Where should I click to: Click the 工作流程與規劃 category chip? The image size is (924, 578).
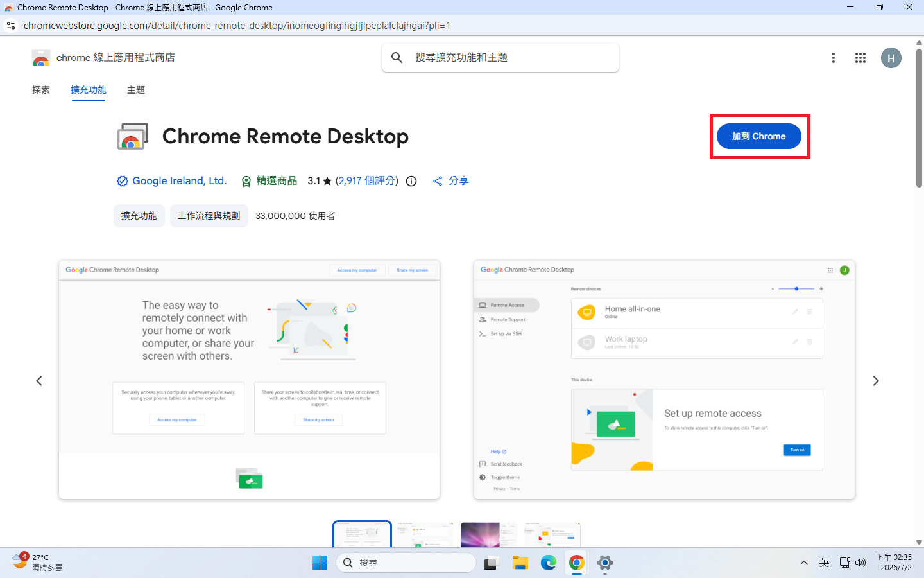(209, 216)
